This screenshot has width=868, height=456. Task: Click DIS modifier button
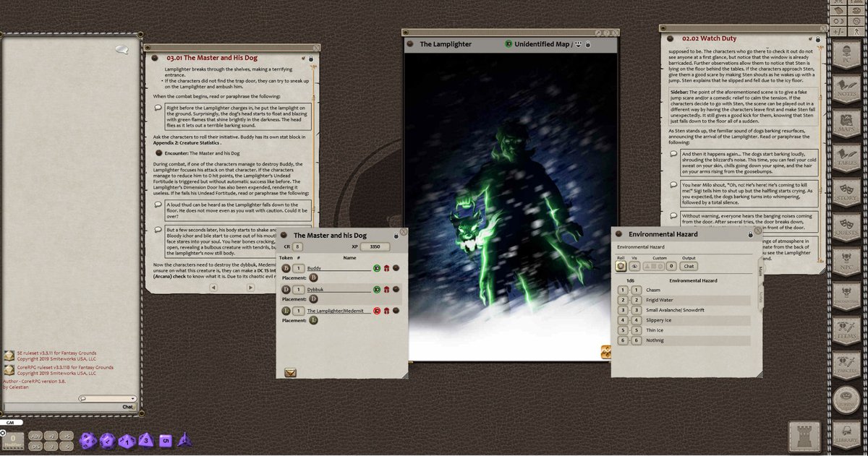(x=35, y=446)
